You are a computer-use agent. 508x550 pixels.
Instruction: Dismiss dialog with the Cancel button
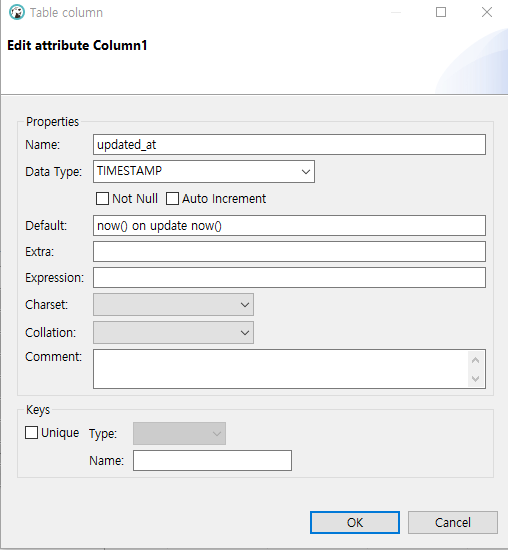(453, 523)
